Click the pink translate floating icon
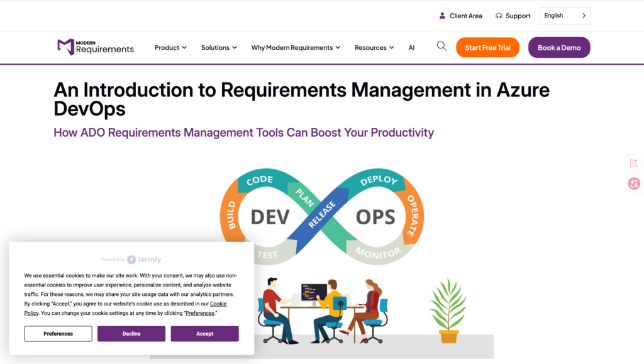This screenshot has width=644, height=364. point(633,183)
